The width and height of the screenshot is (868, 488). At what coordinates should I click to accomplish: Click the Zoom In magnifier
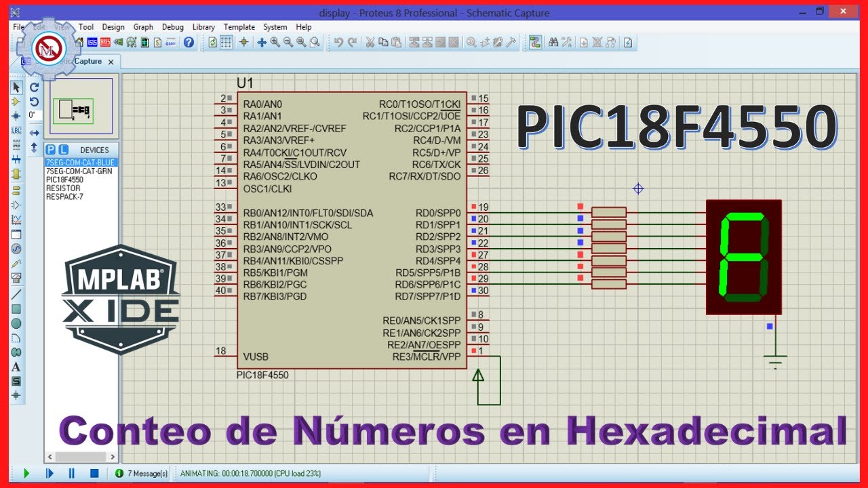coord(275,42)
